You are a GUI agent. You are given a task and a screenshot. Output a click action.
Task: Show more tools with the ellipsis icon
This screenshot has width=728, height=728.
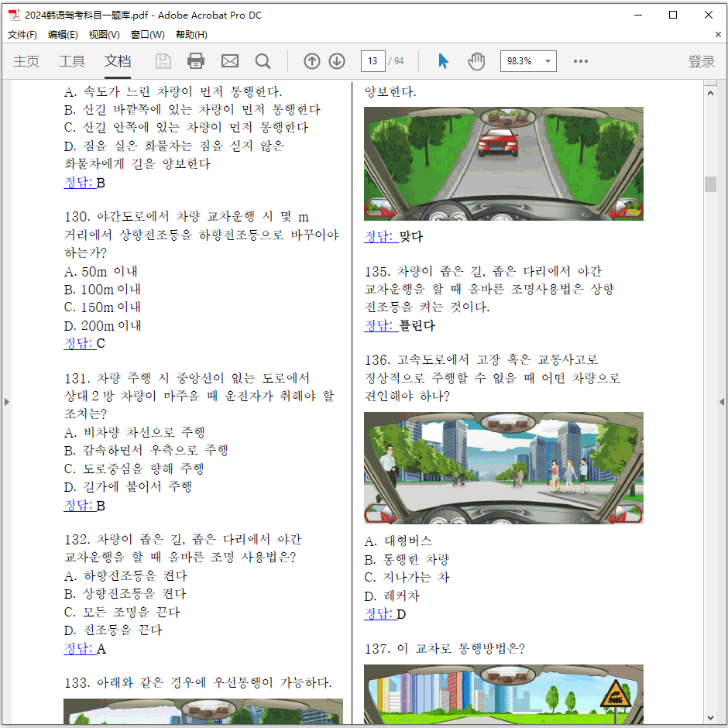[x=580, y=61]
